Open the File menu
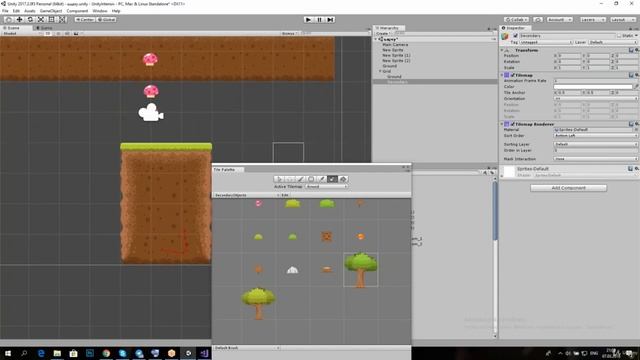 pos(5,11)
